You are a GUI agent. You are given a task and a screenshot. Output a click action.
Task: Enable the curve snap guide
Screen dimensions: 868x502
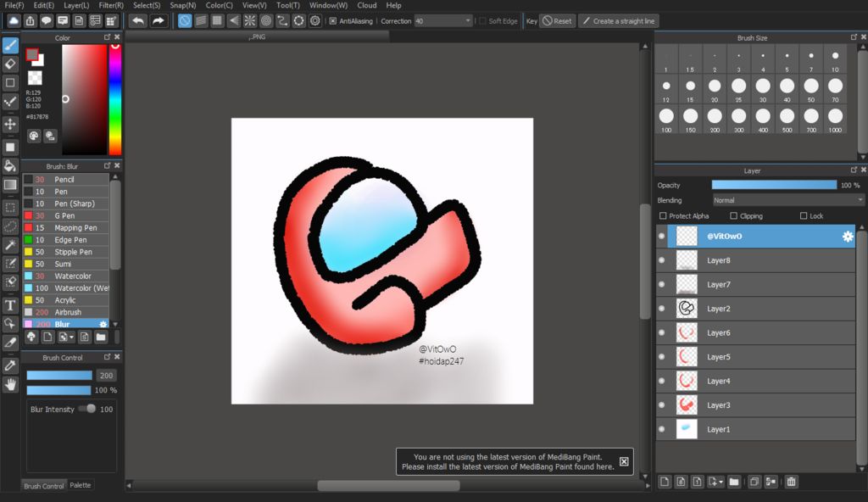click(282, 21)
